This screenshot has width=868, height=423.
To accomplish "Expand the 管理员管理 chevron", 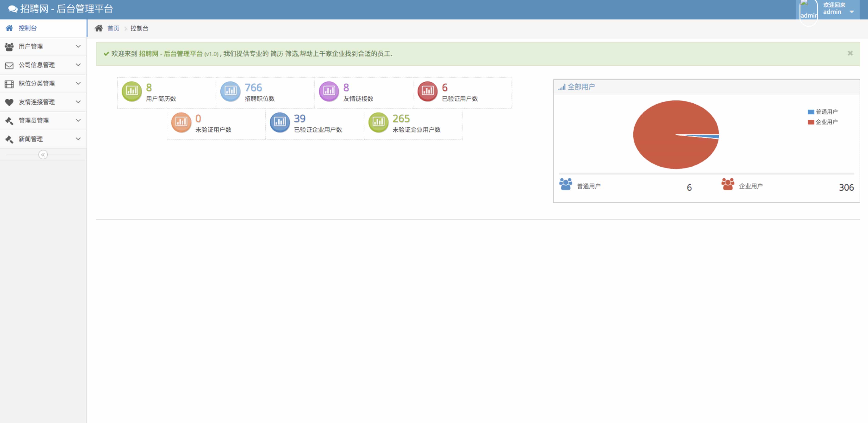I will click(x=78, y=120).
